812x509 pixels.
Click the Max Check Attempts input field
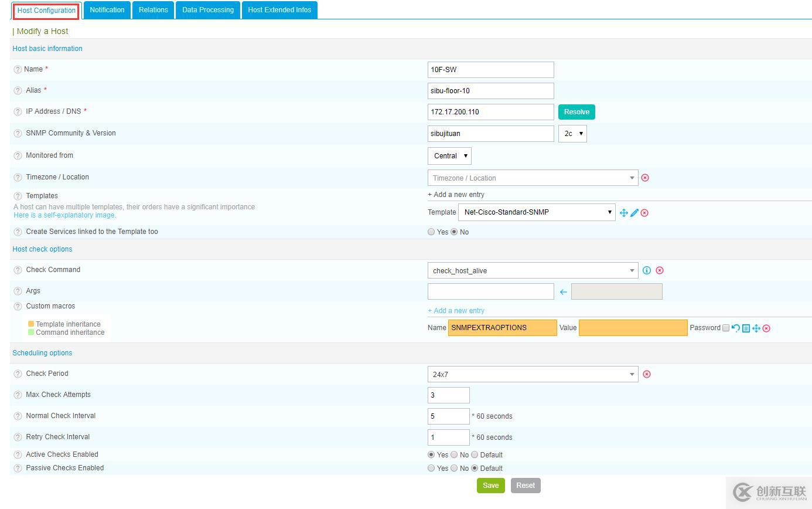449,395
